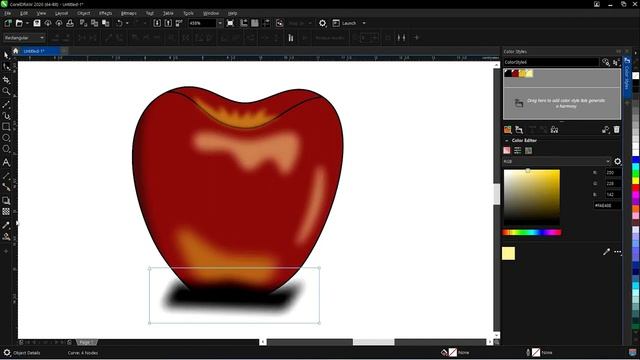The height and width of the screenshot is (360, 640).
Task: Open the File menu
Action: pyautogui.click(x=8, y=13)
